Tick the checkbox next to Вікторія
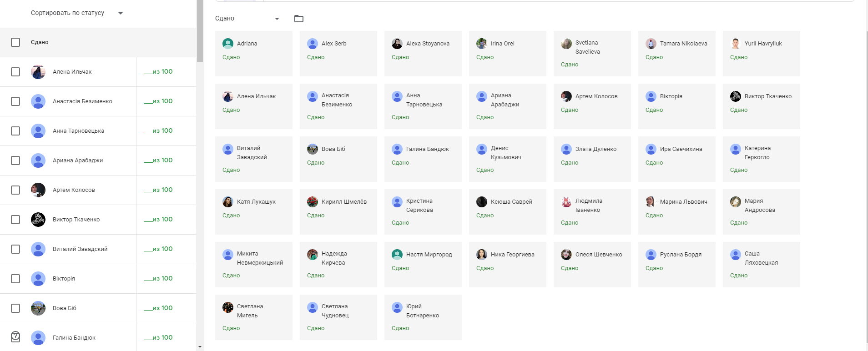This screenshot has width=868, height=351. click(x=15, y=279)
